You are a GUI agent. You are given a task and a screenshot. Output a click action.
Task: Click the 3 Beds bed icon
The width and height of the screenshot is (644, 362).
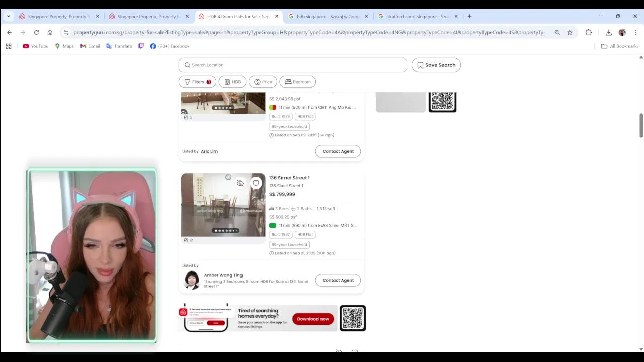pyautogui.click(x=272, y=209)
